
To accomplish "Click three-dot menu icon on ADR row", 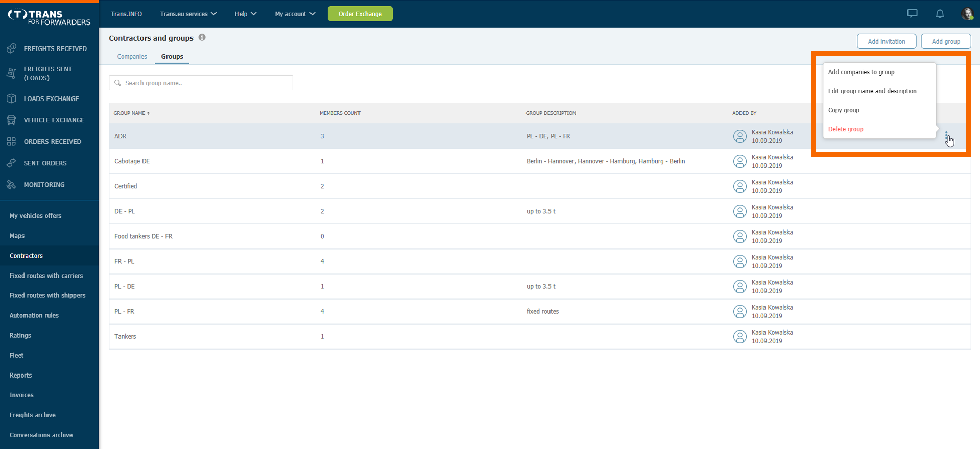I will (x=946, y=136).
